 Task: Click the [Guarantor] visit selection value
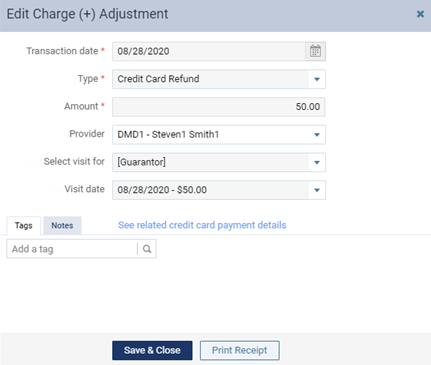coord(141,162)
